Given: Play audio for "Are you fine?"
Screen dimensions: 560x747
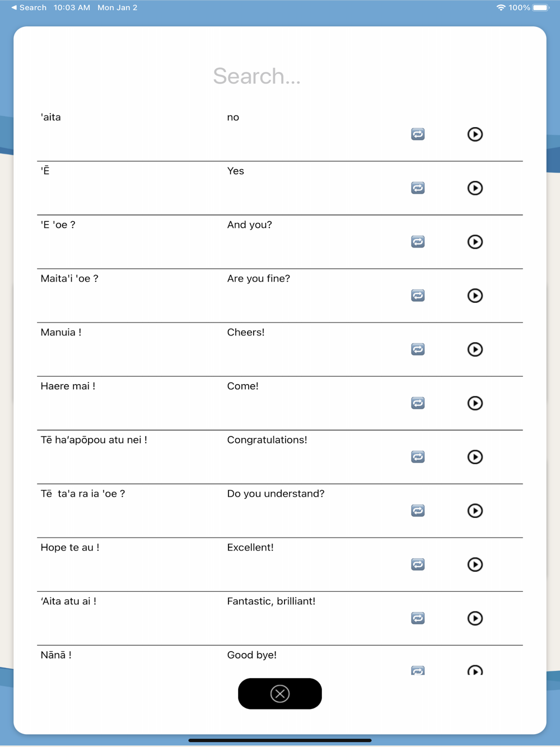Looking at the screenshot, I should pyautogui.click(x=475, y=296).
